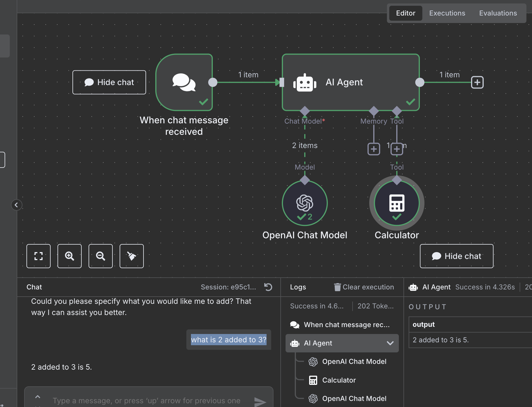The height and width of the screenshot is (407, 532).
Task: Zoom out of the workflow canvas
Action: coord(101,256)
